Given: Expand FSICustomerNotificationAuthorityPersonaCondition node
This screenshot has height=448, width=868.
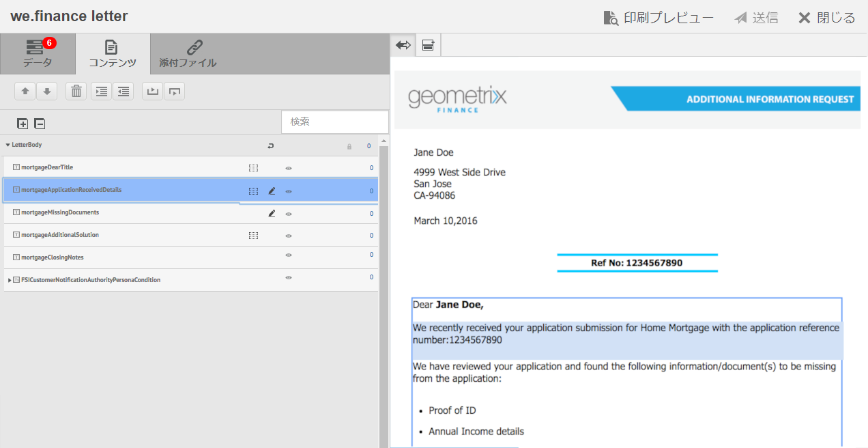Looking at the screenshot, I should pos(9,280).
